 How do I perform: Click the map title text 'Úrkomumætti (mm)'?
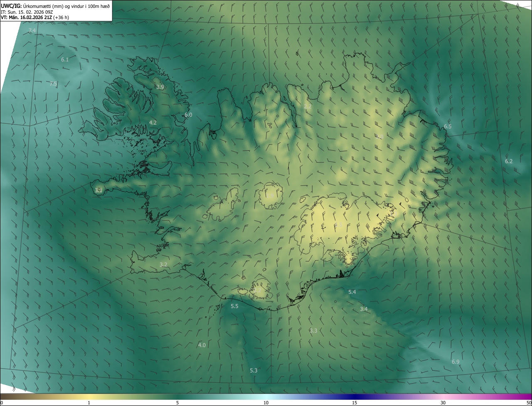[x=44, y=5]
